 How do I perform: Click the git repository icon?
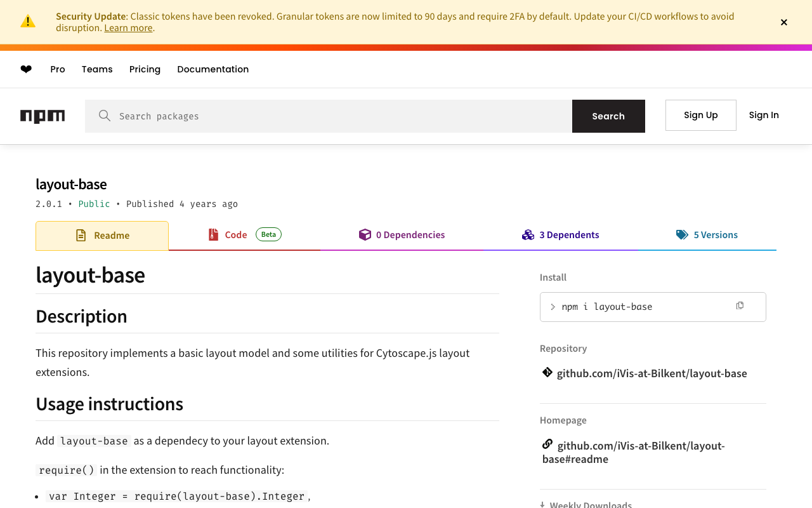[x=547, y=372]
